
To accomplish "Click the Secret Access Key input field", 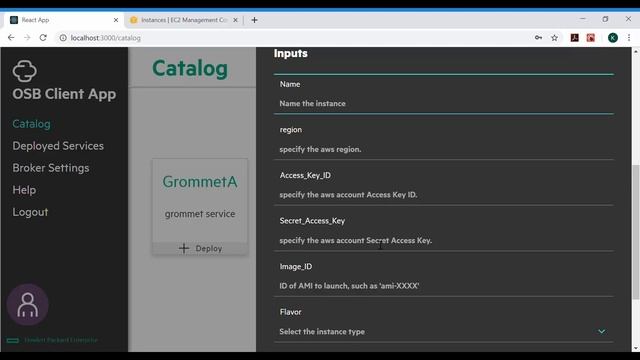I will pos(443,240).
